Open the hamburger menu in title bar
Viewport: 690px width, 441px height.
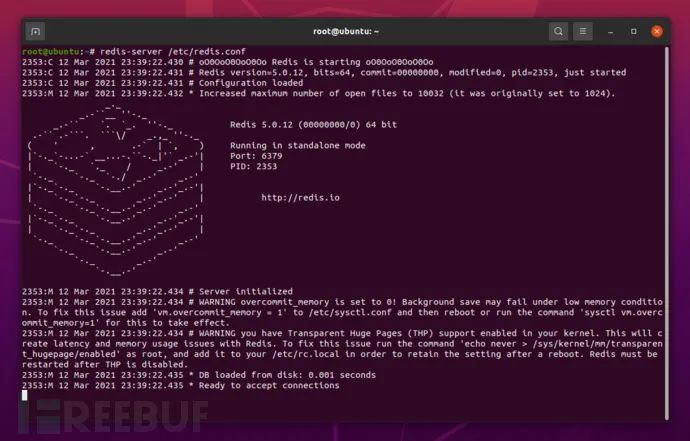click(583, 32)
